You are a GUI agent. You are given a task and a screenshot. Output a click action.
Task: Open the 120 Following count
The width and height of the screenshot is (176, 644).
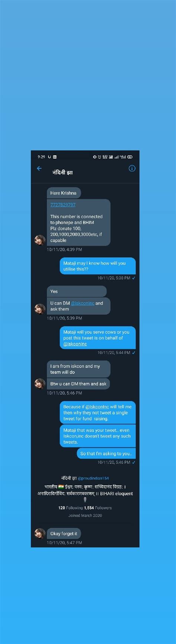click(x=71, y=508)
